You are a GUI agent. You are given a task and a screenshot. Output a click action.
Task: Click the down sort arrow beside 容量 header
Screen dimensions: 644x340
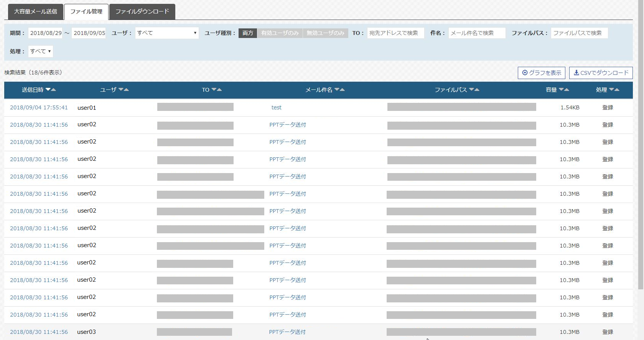[x=561, y=89]
